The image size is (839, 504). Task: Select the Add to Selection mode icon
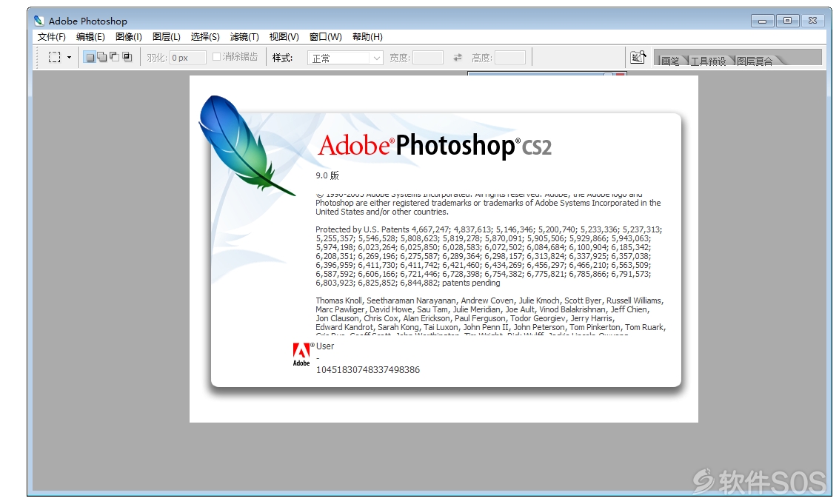(102, 57)
